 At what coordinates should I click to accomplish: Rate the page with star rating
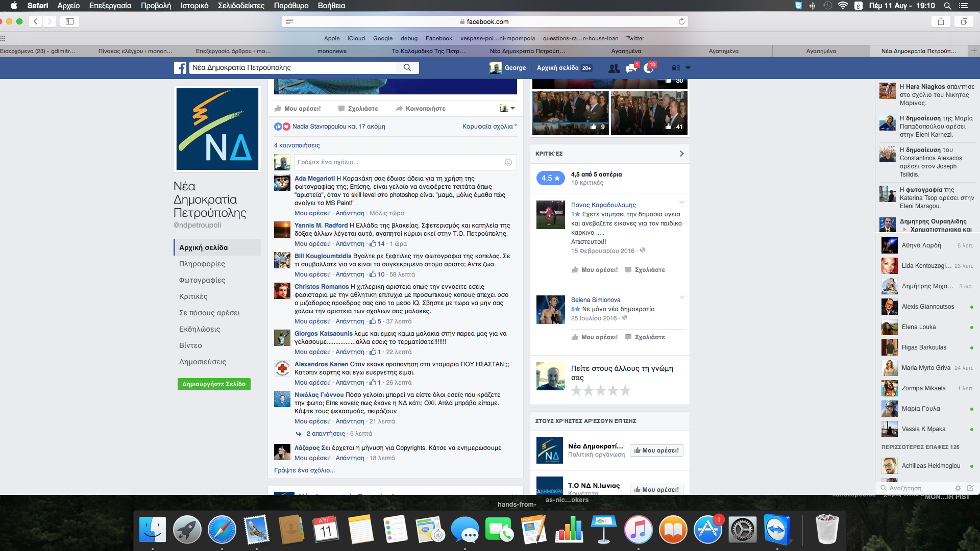(x=601, y=391)
